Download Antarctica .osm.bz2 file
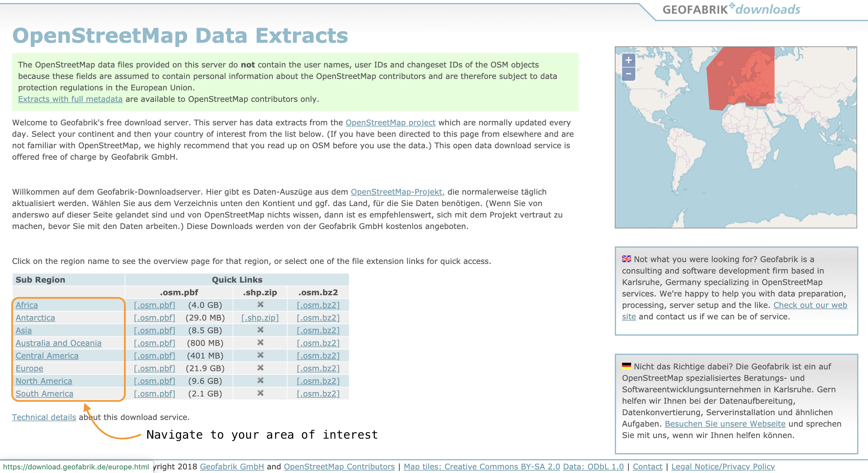The width and height of the screenshot is (868, 473). (x=318, y=318)
